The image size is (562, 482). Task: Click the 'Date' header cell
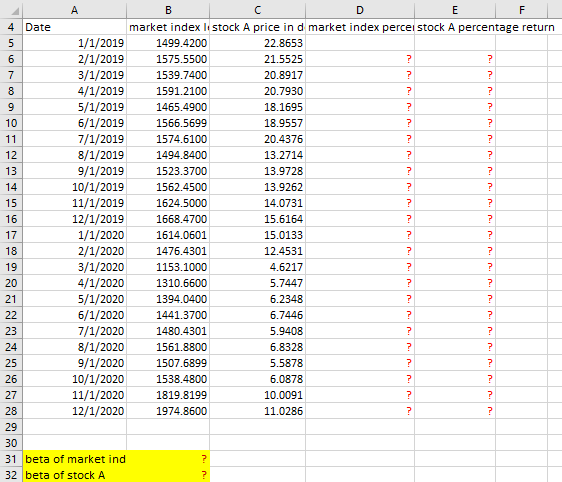point(74,27)
